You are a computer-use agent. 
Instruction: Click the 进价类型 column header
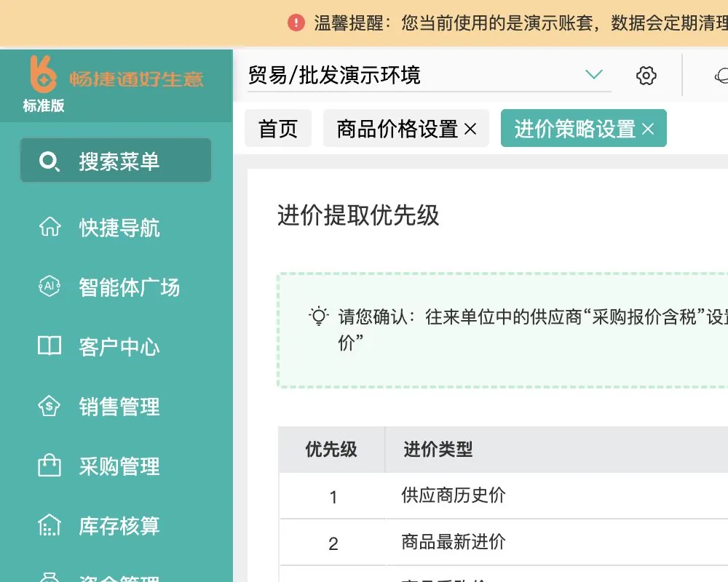(x=438, y=450)
